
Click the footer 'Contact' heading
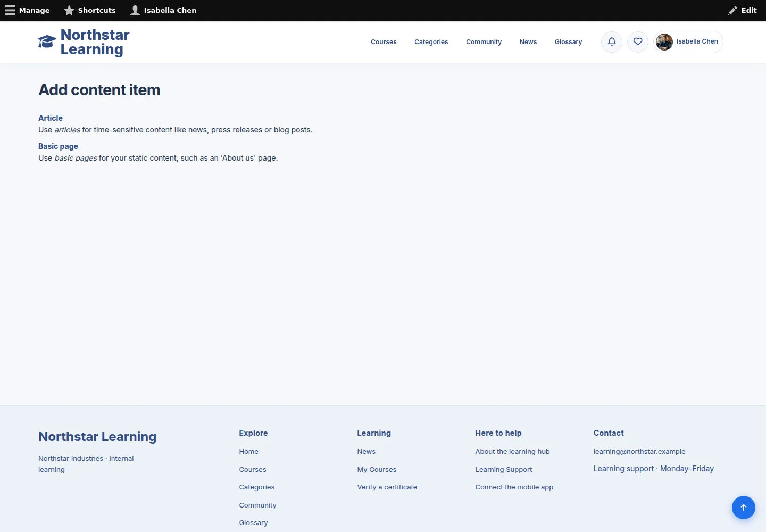pyautogui.click(x=609, y=433)
